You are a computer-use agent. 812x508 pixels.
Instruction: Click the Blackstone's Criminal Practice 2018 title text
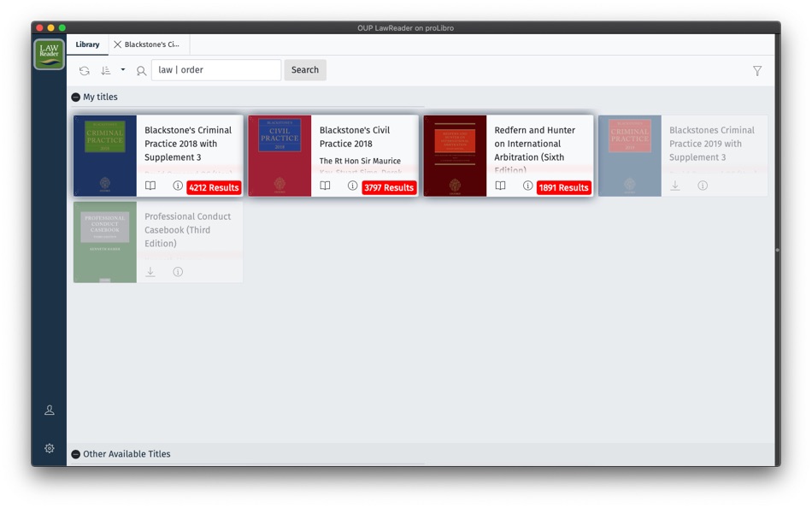coord(188,144)
